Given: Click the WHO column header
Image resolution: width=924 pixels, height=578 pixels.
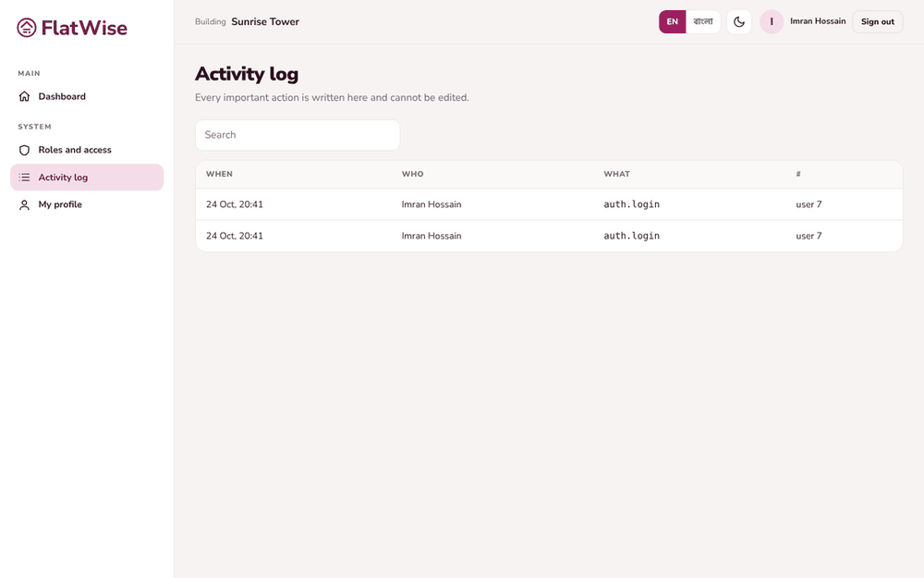Looking at the screenshot, I should (412, 174).
